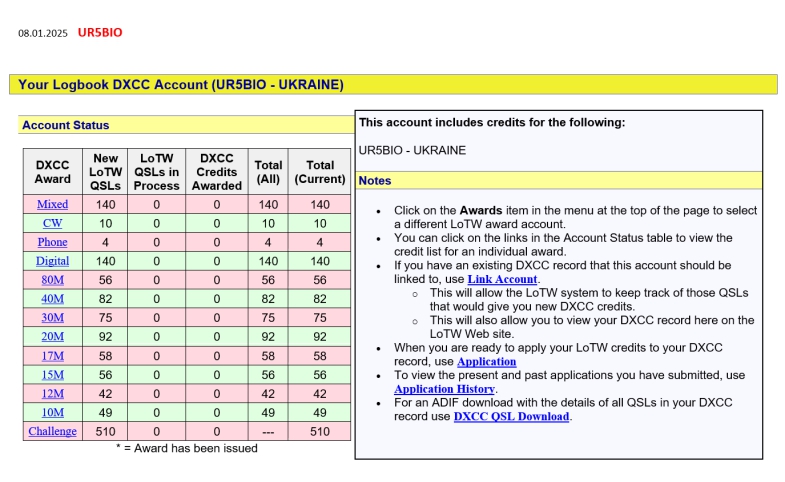
Task: Open the Application link in Notes
Action: click(486, 361)
